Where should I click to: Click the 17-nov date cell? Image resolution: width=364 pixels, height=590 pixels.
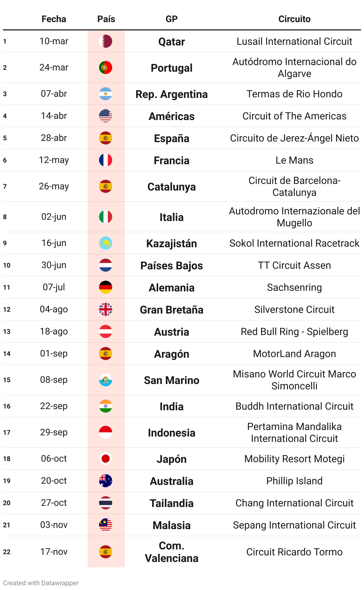click(54, 551)
